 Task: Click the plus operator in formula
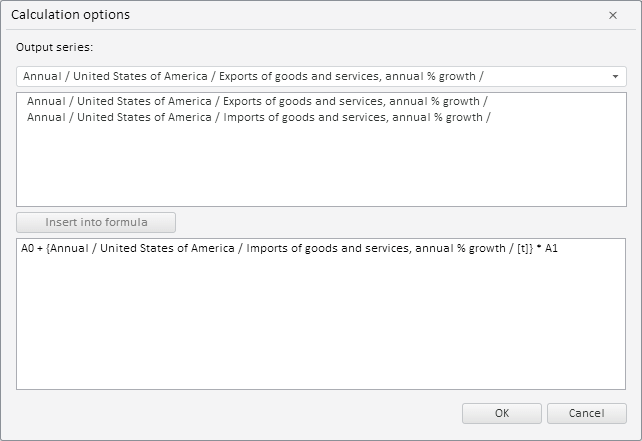point(40,249)
